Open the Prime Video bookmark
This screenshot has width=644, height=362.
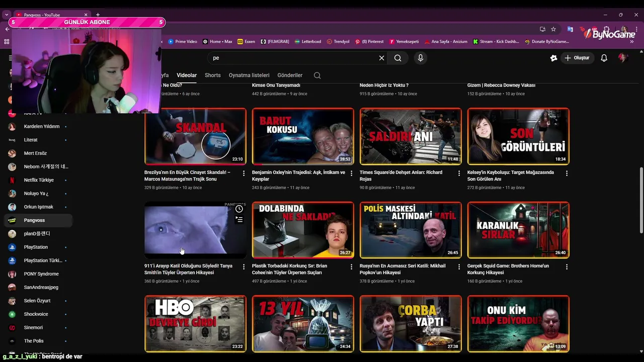point(182,42)
